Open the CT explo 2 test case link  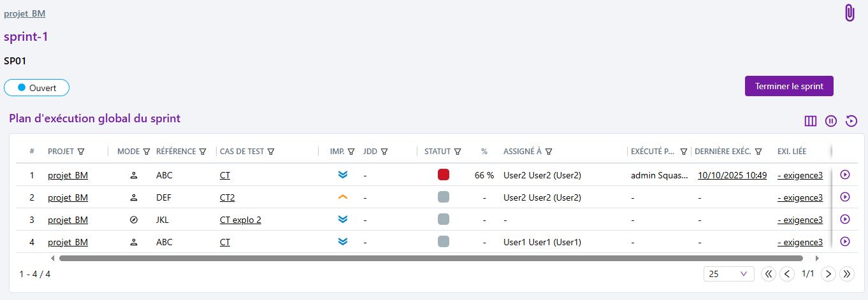(x=240, y=220)
